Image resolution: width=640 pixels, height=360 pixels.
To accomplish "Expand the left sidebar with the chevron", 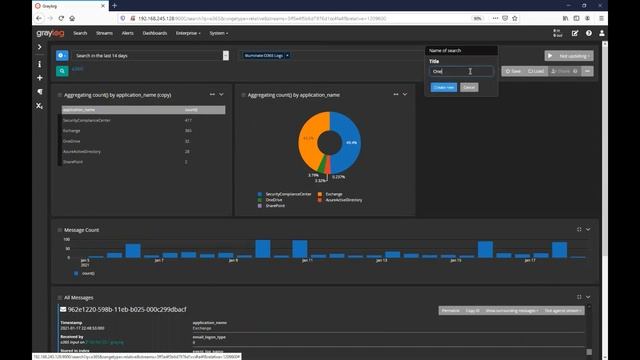I will tap(40, 47).
